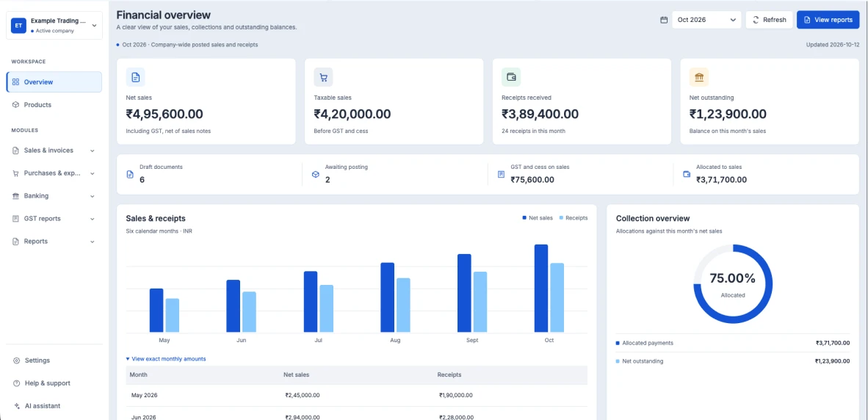Click the ₹2,45,000.00 net sales cell
The height and width of the screenshot is (420, 868).
pos(303,395)
